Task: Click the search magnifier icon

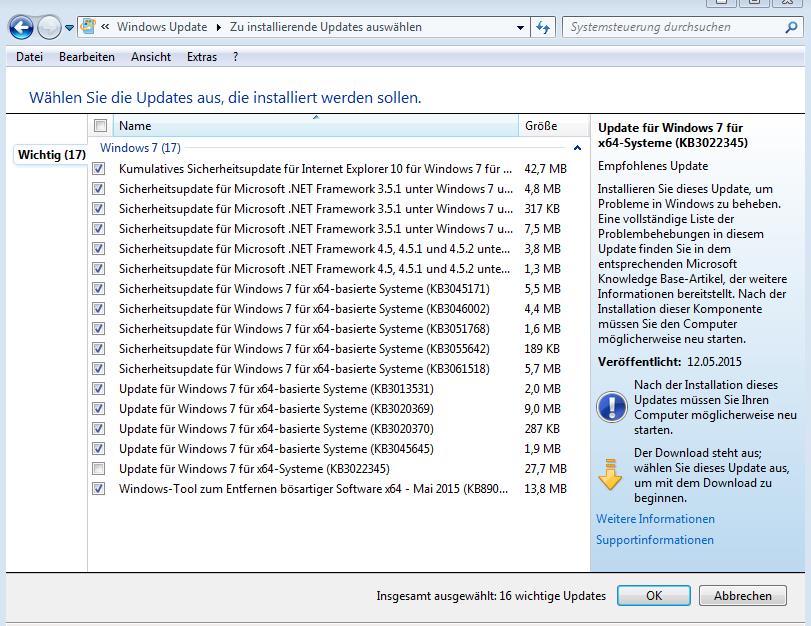Action: pos(791,27)
